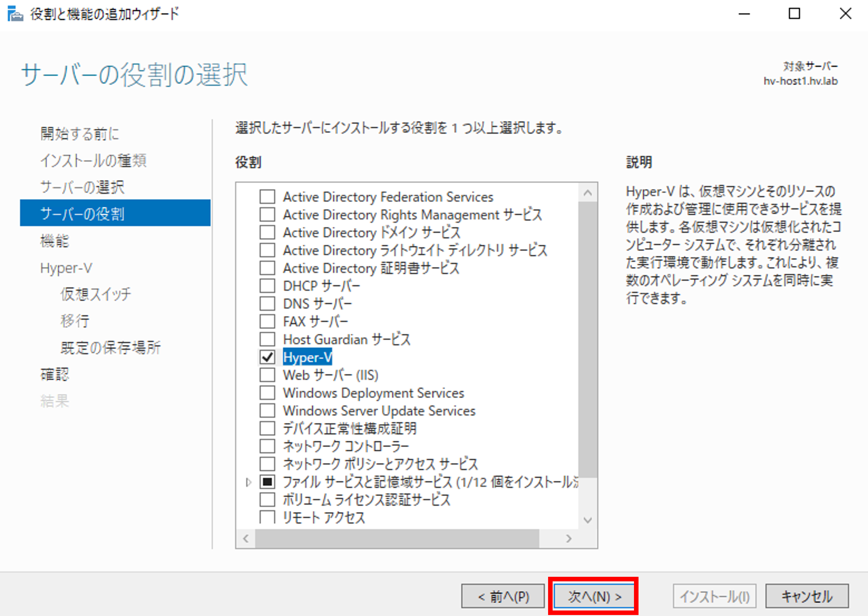Screen dimensions: 868x616
Task: Go to 開始する前に step
Action: [x=80, y=134]
